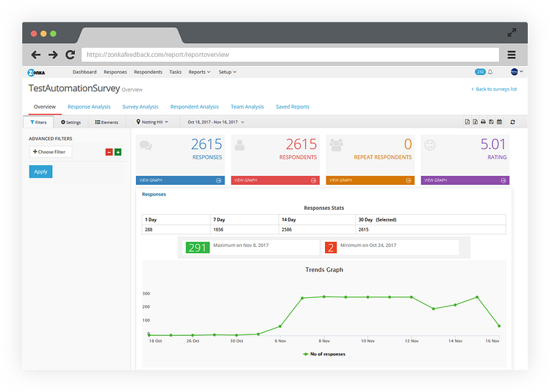Follow the Back to surveys list link
Screen dimensions: 550x392
pos(494,89)
